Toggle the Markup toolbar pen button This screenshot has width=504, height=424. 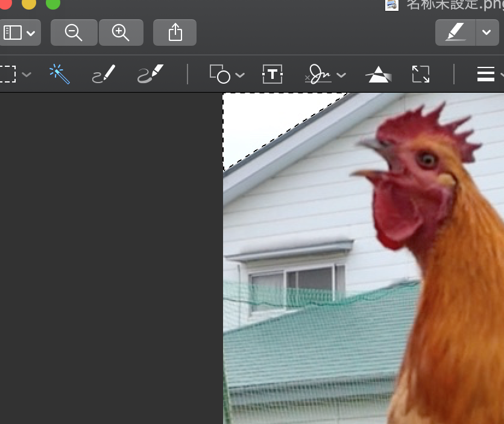455,33
